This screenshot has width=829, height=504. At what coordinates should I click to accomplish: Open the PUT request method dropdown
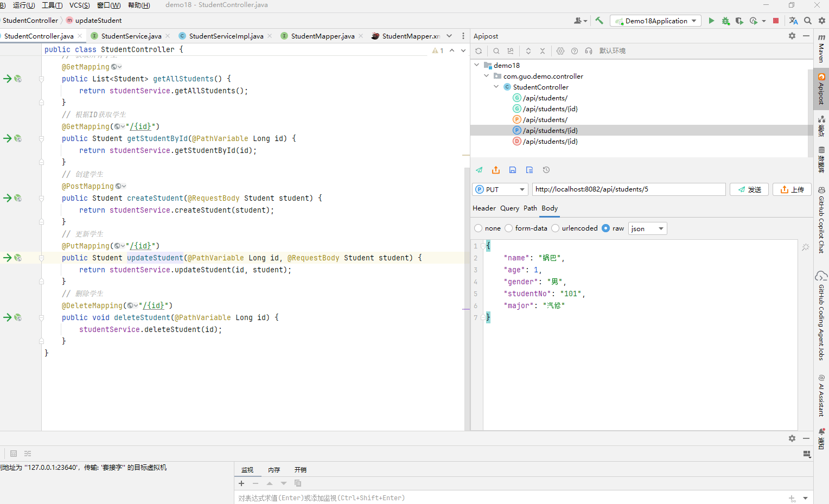pyautogui.click(x=500, y=189)
